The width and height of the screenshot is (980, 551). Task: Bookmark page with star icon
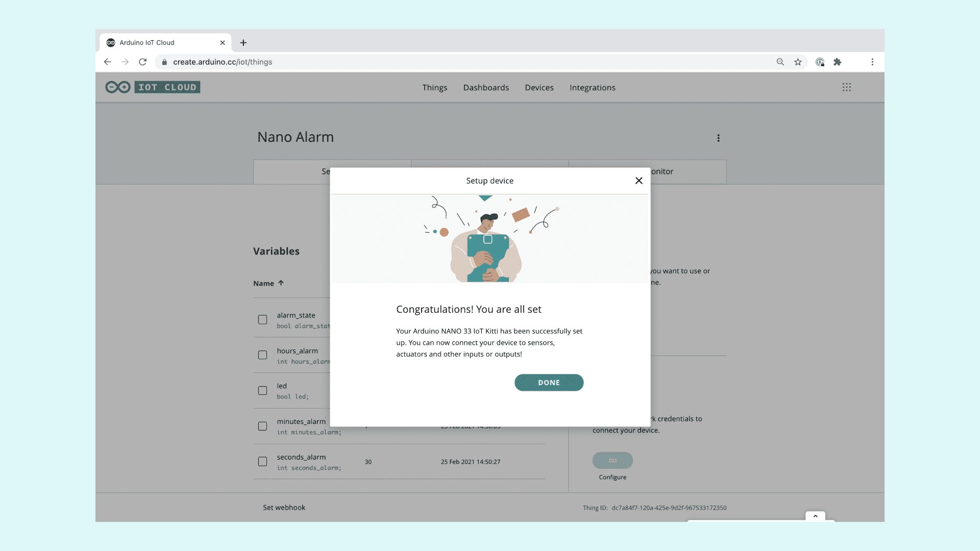[x=798, y=62]
